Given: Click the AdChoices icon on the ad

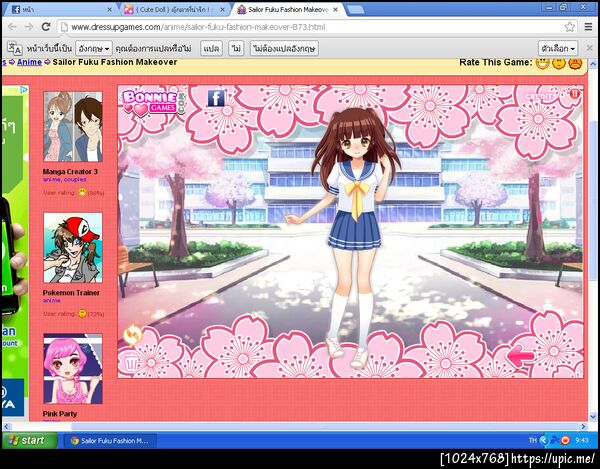Looking at the screenshot, I should 24,90.
